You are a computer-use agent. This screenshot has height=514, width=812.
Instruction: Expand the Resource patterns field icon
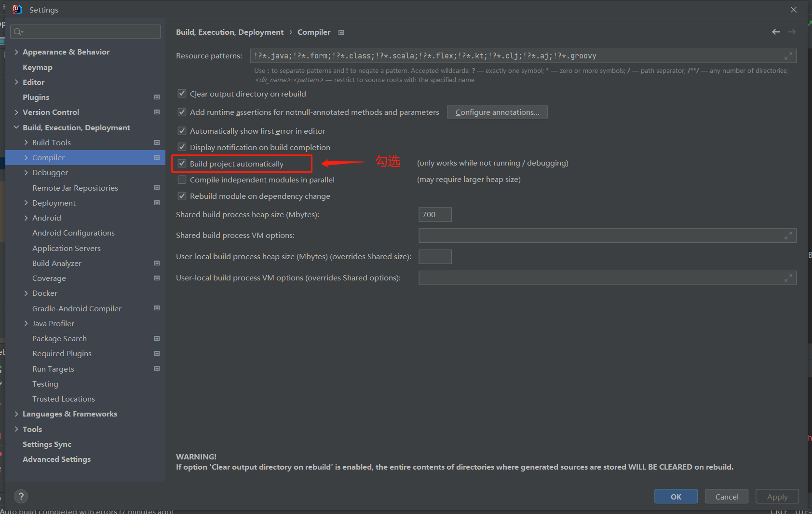point(788,56)
